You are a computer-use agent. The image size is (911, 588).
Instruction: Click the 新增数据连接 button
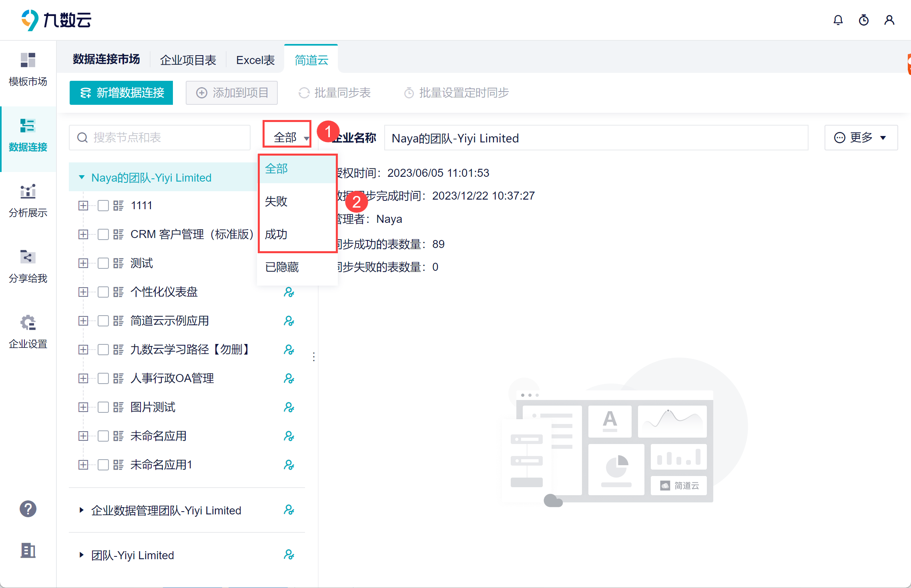click(121, 93)
